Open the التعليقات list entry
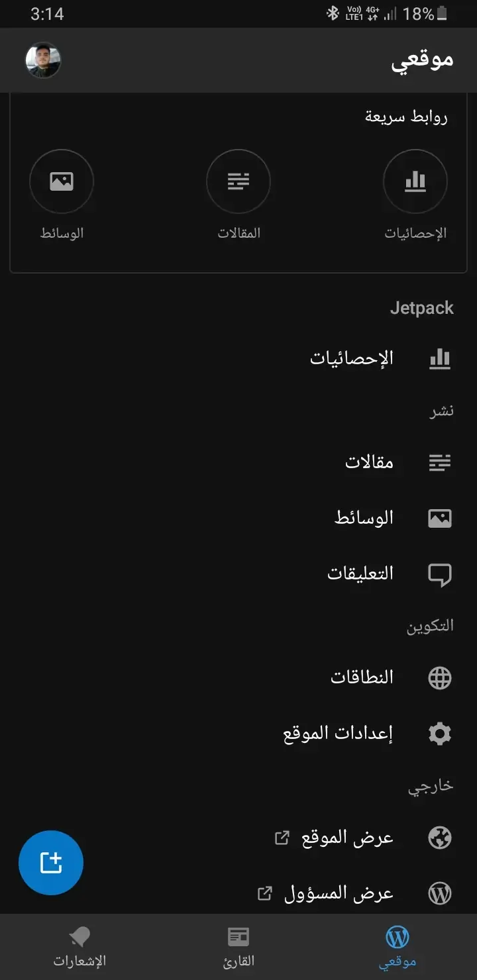This screenshot has height=980, width=477. (360, 573)
